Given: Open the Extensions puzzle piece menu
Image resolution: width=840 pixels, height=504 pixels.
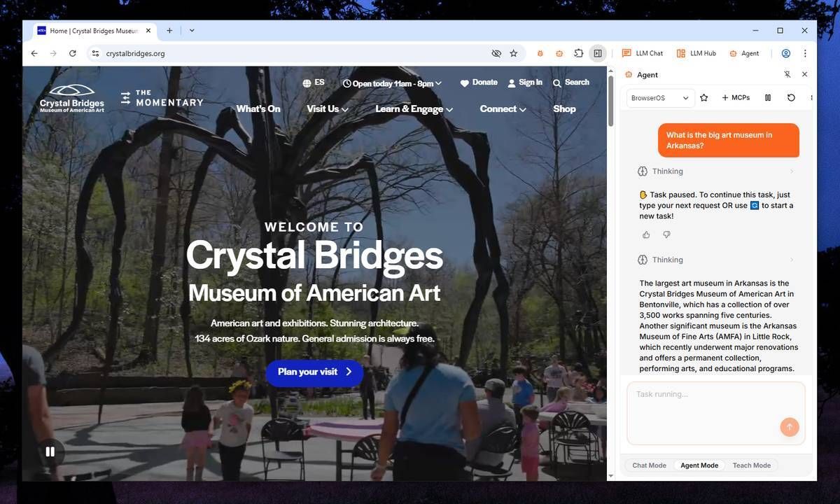Looking at the screenshot, I should pos(579,53).
